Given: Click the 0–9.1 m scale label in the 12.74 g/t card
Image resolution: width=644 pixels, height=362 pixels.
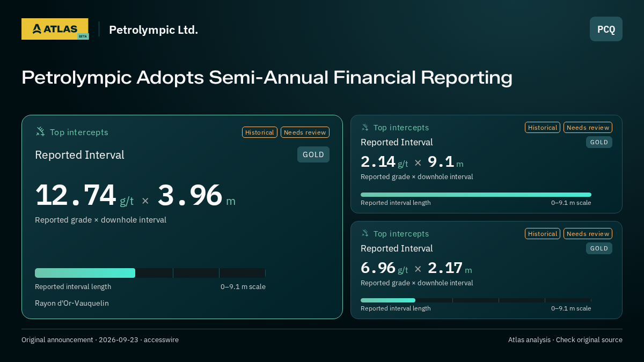Looking at the screenshot, I should coord(243,287).
